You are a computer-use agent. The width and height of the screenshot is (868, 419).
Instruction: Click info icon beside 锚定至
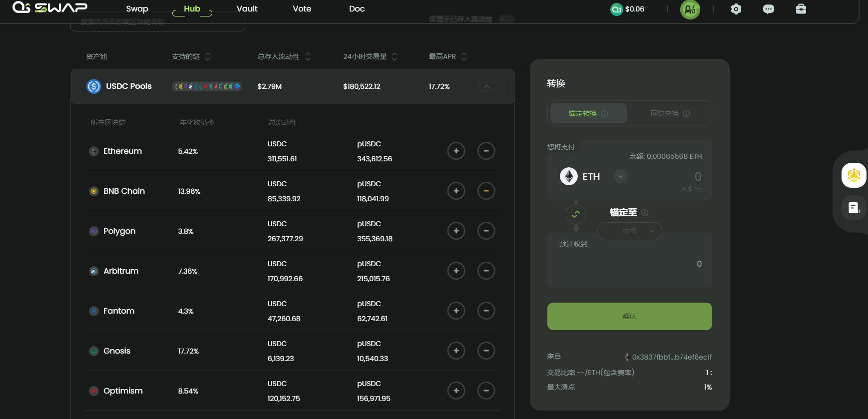click(x=645, y=213)
